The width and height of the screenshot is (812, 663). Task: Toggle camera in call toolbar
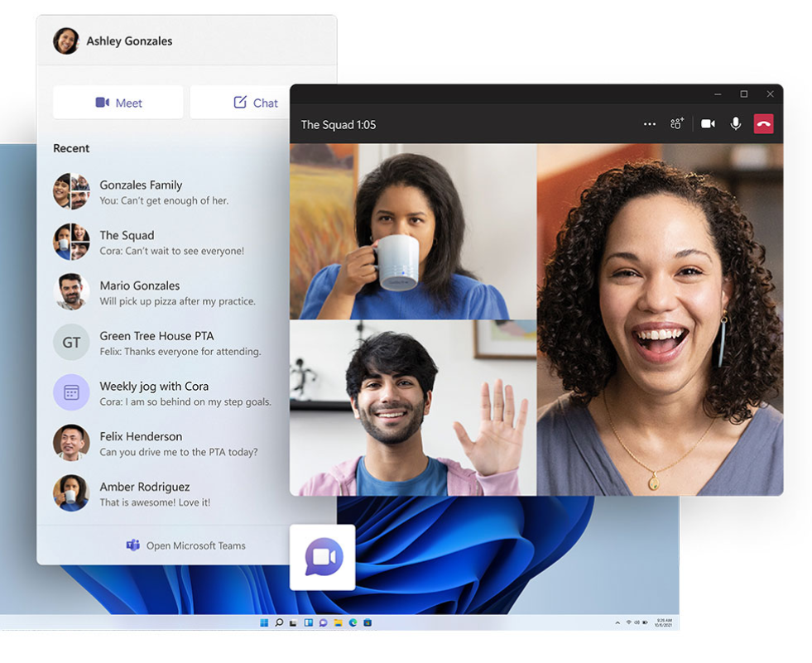click(708, 124)
